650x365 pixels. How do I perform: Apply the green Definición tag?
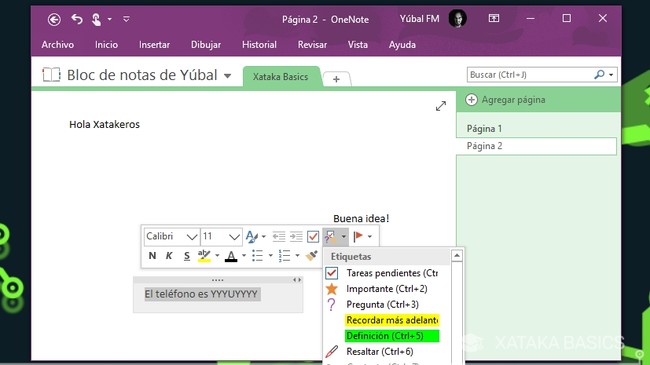tap(387, 336)
